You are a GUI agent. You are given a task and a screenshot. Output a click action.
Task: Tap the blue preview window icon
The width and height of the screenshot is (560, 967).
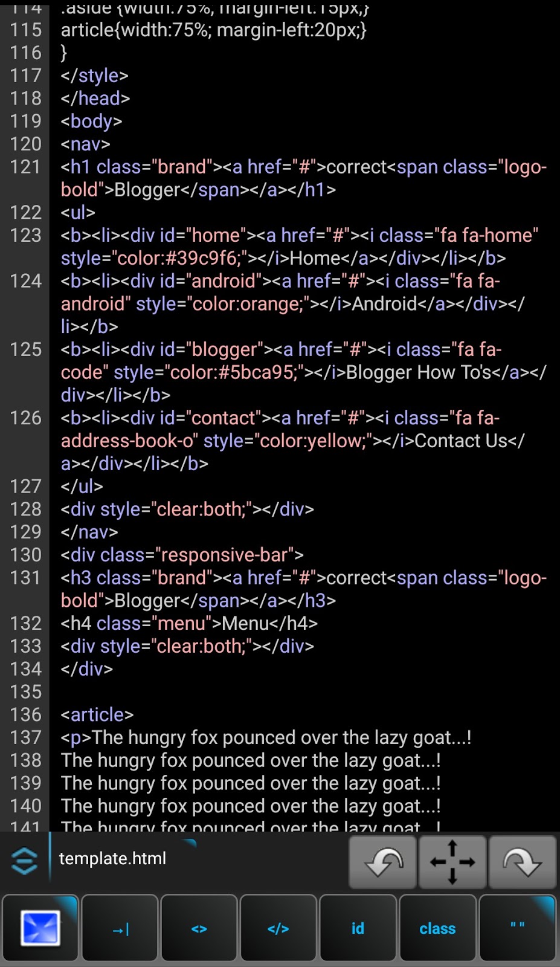click(x=40, y=928)
